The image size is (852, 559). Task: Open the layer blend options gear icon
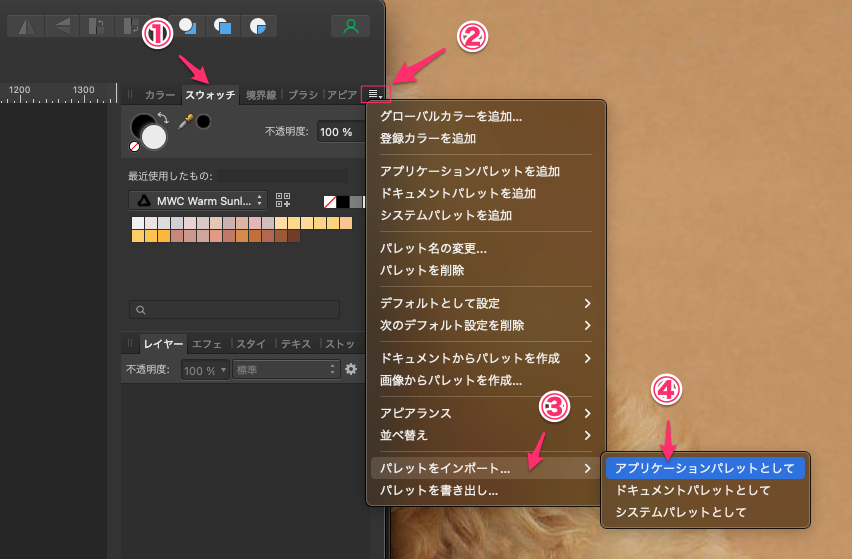point(351,369)
